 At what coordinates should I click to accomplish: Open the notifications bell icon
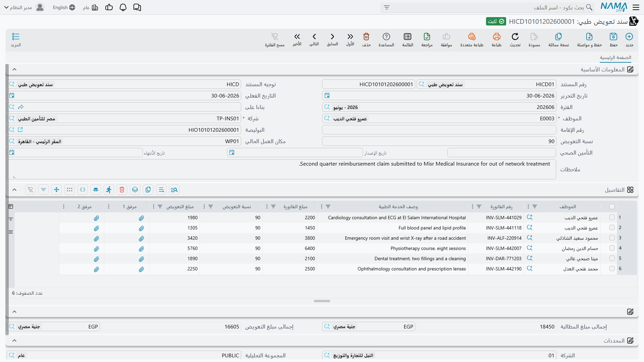pos(123,7)
